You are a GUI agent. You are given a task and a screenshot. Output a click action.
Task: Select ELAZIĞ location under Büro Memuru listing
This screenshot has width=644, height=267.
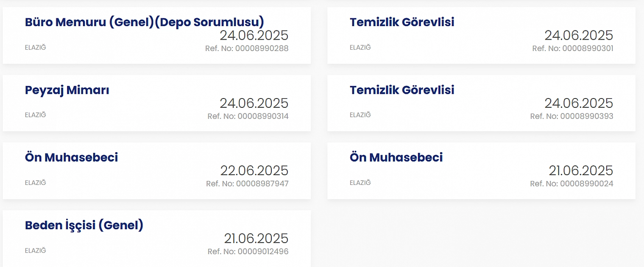(x=35, y=47)
